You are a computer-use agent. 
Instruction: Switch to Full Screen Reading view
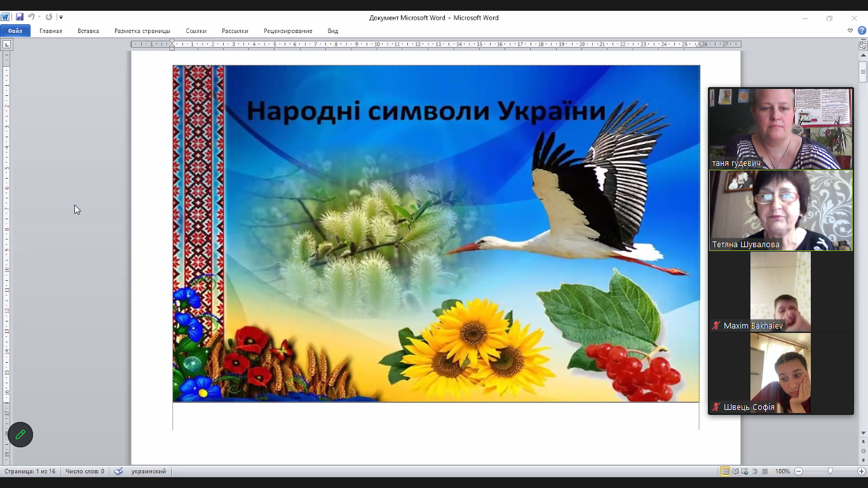(735, 471)
